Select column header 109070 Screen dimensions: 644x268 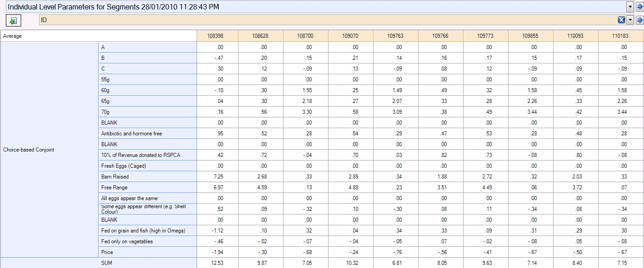(350, 36)
